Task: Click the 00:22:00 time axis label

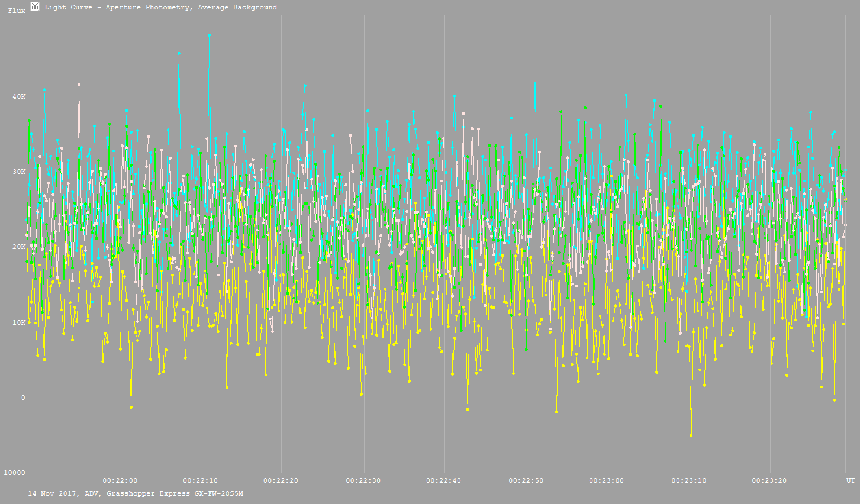Action: [120, 481]
